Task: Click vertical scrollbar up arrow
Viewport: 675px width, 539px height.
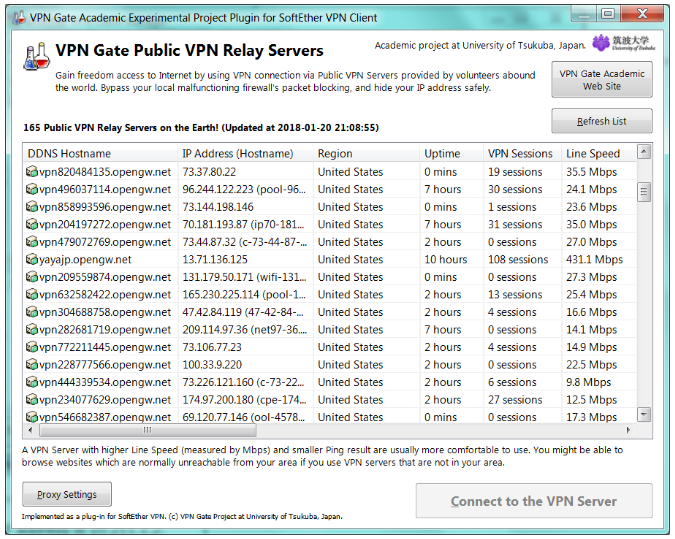Action: 644,152
